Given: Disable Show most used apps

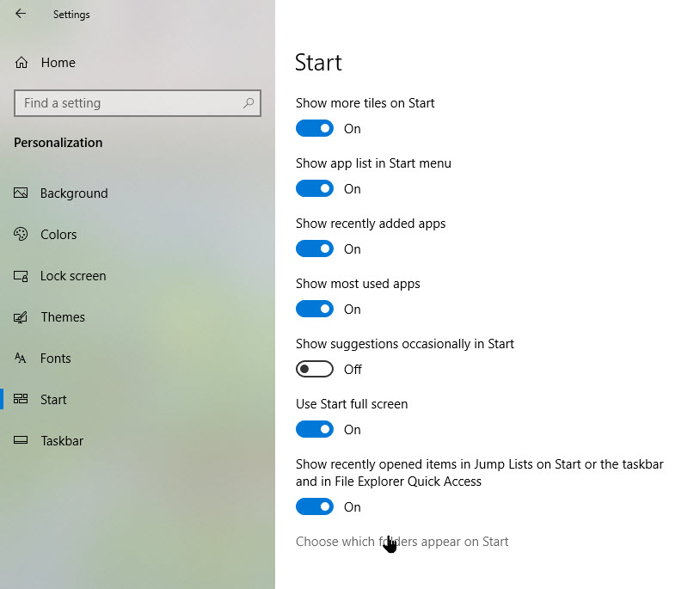Looking at the screenshot, I should (x=314, y=309).
